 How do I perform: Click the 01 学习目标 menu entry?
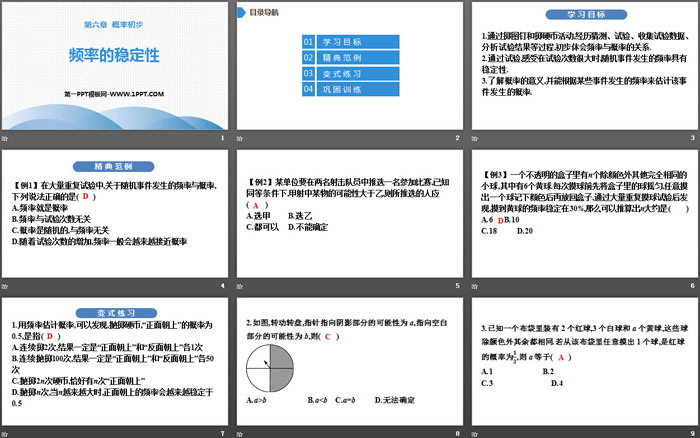click(350, 42)
